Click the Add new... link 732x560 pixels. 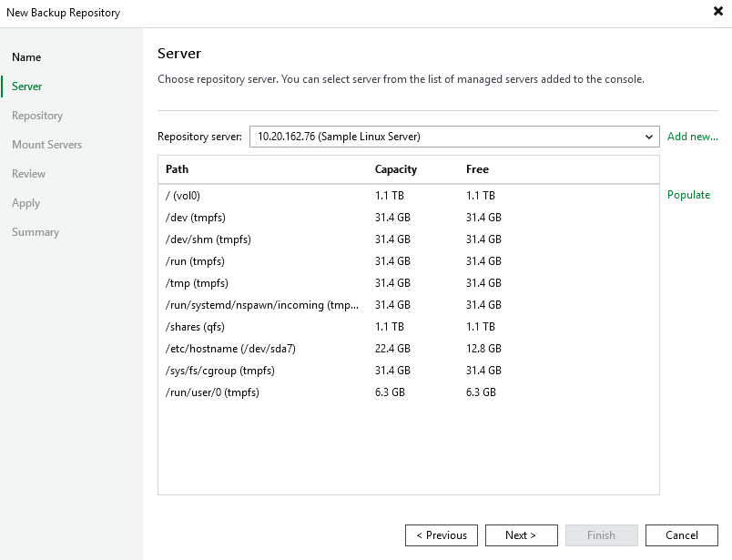[692, 137]
